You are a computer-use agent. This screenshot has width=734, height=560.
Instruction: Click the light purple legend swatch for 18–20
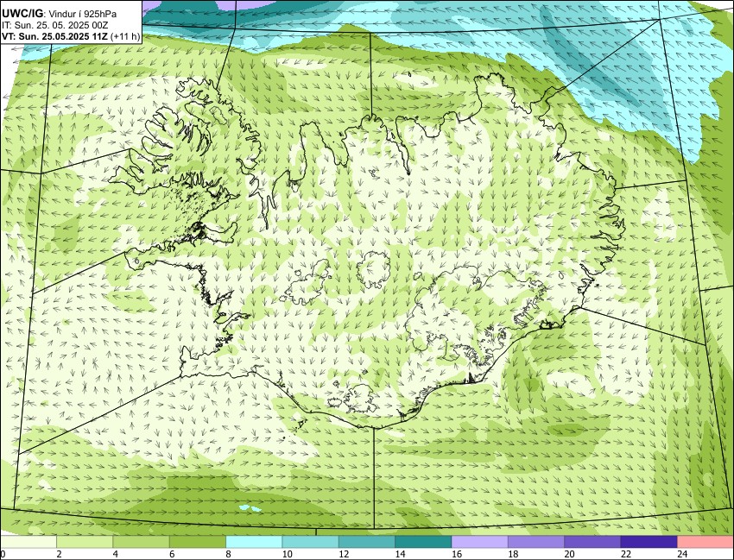pyautogui.click(x=536, y=542)
